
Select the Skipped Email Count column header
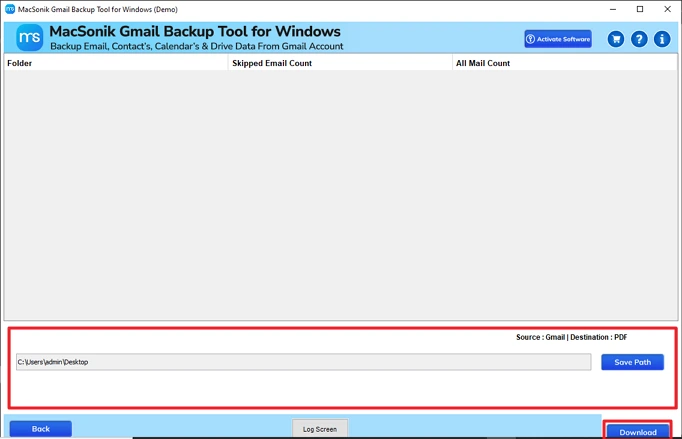coord(272,63)
